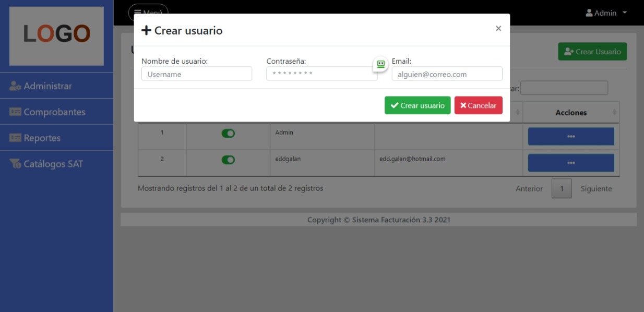Click the Administrar users-gear icon

pos(15,86)
